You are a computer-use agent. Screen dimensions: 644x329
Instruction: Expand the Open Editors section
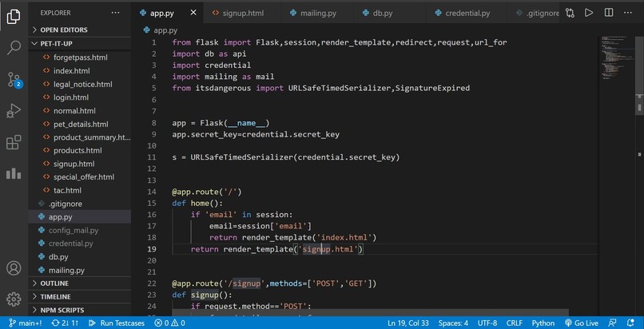[x=80, y=30]
